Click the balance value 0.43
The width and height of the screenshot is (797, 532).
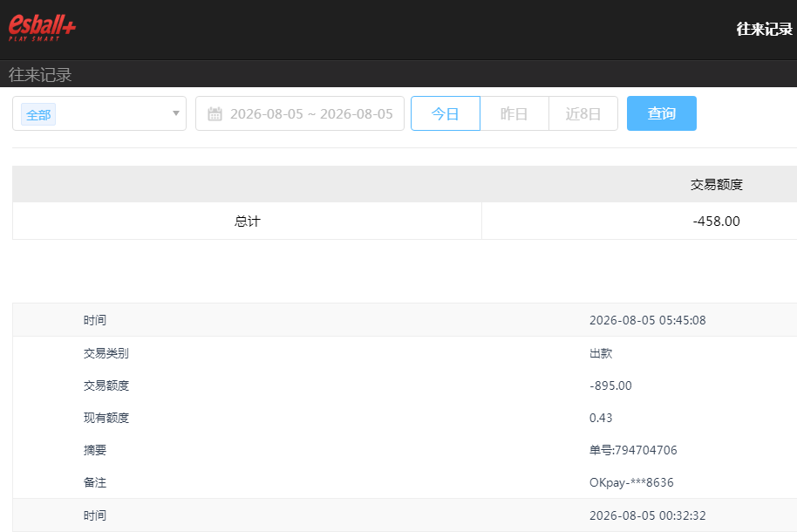click(x=601, y=418)
